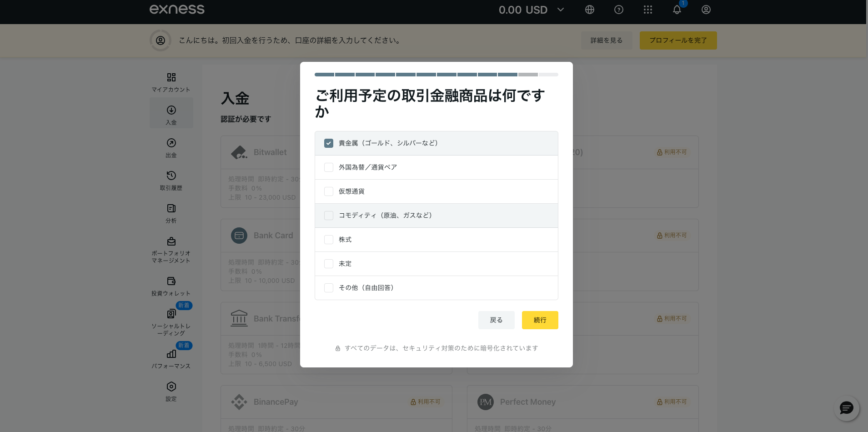Uncheck the 貴金属 checkbox

click(x=329, y=143)
